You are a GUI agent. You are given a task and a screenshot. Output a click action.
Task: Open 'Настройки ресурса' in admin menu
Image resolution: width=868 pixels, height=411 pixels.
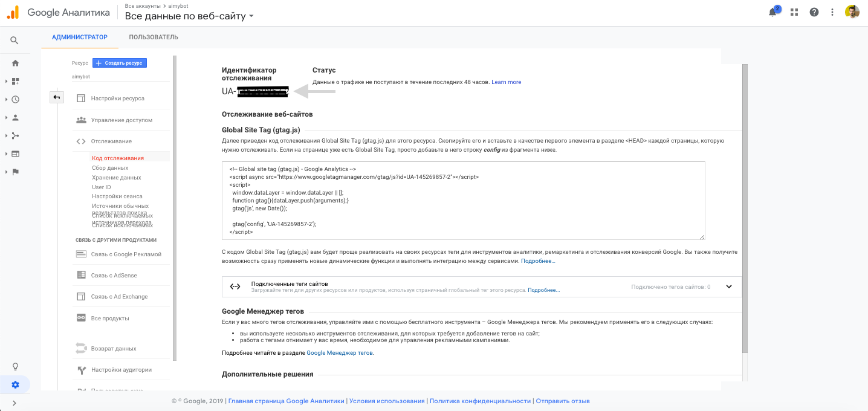click(x=117, y=99)
